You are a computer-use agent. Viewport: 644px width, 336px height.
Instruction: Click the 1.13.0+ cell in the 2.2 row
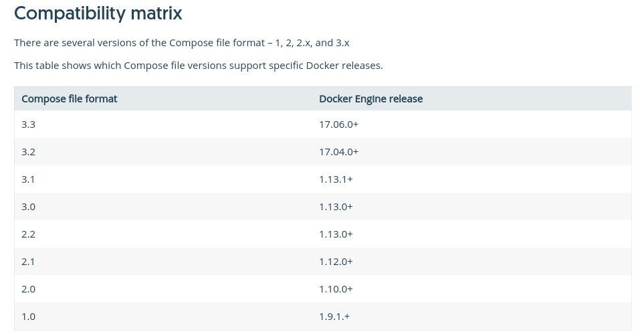click(336, 234)
